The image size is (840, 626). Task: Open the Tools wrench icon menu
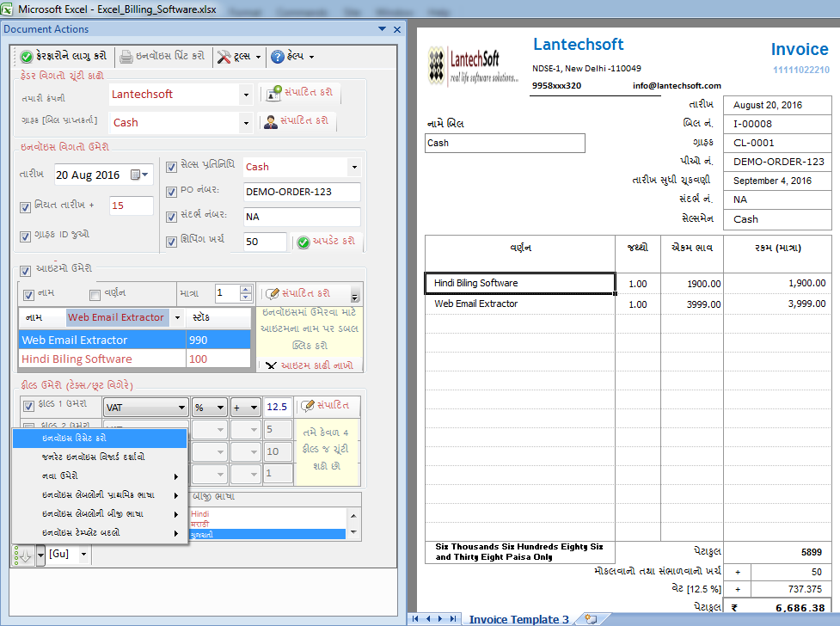[224, 56]
